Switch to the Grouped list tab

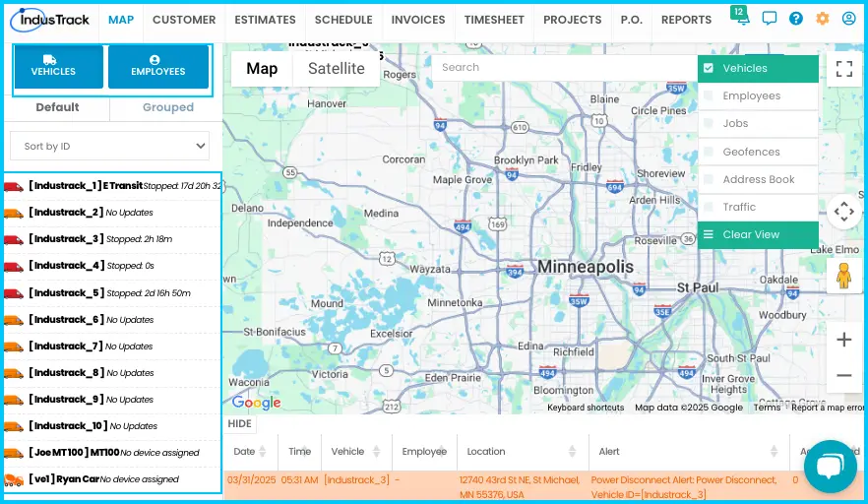coord(167,107)
